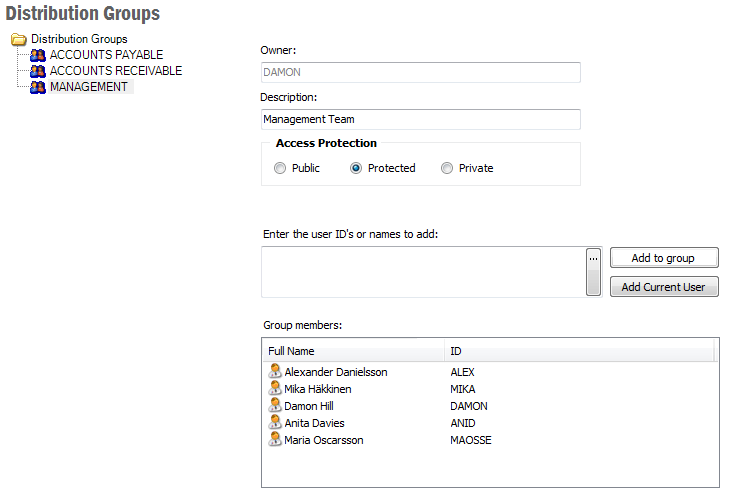Click Anita Davies' user icon
This screenshot has width=735, height=498.
pyautogui.click(x=275, y=423)
